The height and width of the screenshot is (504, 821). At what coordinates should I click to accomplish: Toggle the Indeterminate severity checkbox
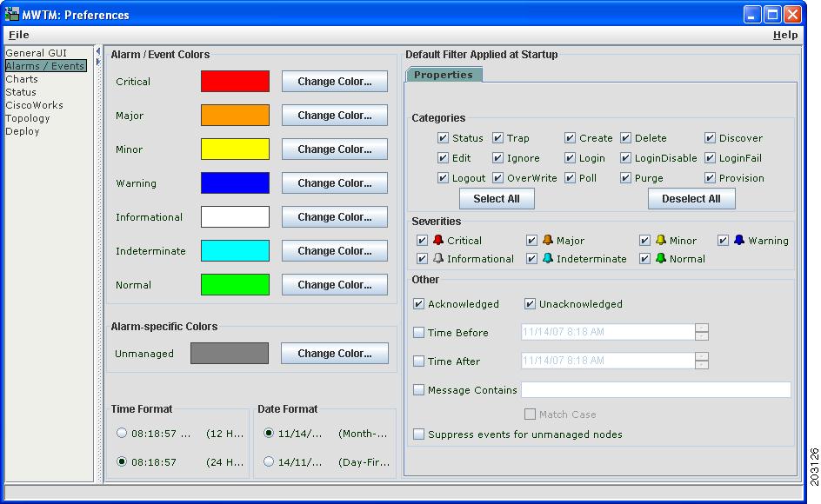[531, 259]
